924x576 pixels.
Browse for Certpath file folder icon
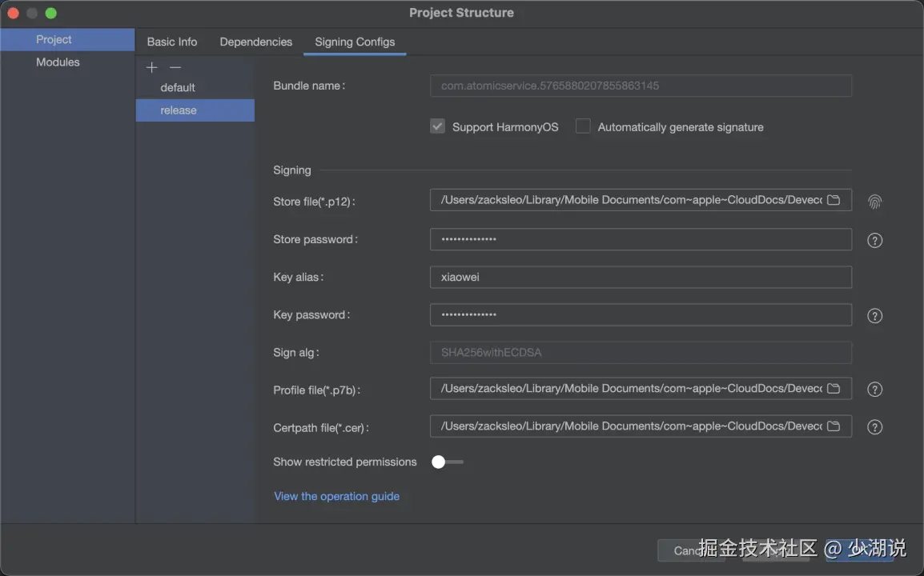[834, 426]
